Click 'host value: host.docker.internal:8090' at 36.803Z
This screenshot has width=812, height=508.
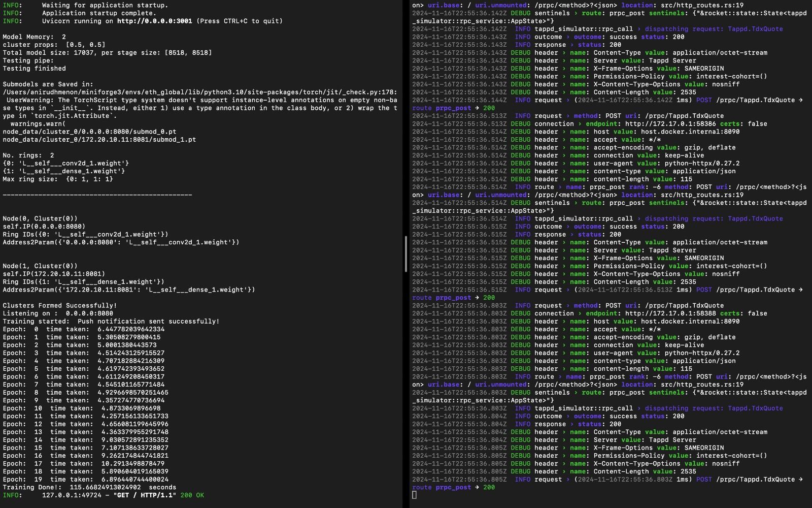coord(655,321)
